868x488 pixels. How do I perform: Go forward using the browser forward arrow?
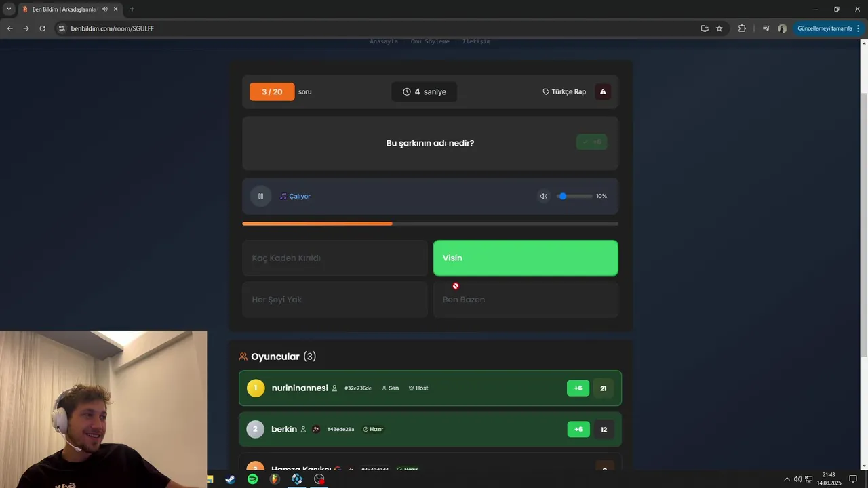[x=26, y=28]
